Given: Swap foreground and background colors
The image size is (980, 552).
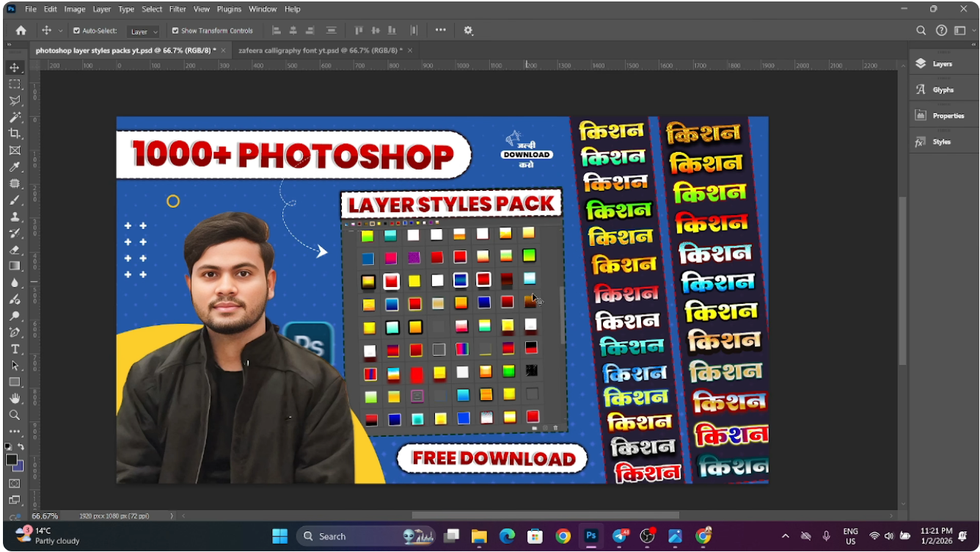Looking at the screenshot, I should point(21,446).
